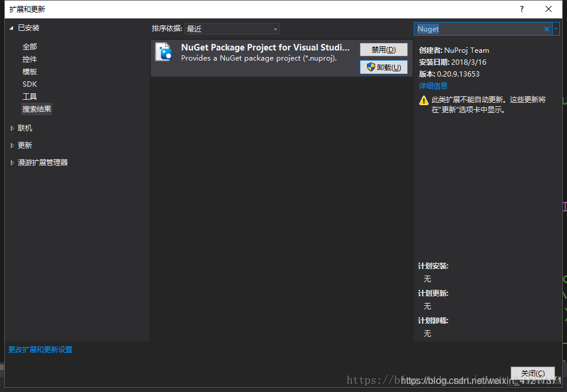The image size is (567, 392).
Task: Select 搜索结果 in the tree
Action: 37,109
